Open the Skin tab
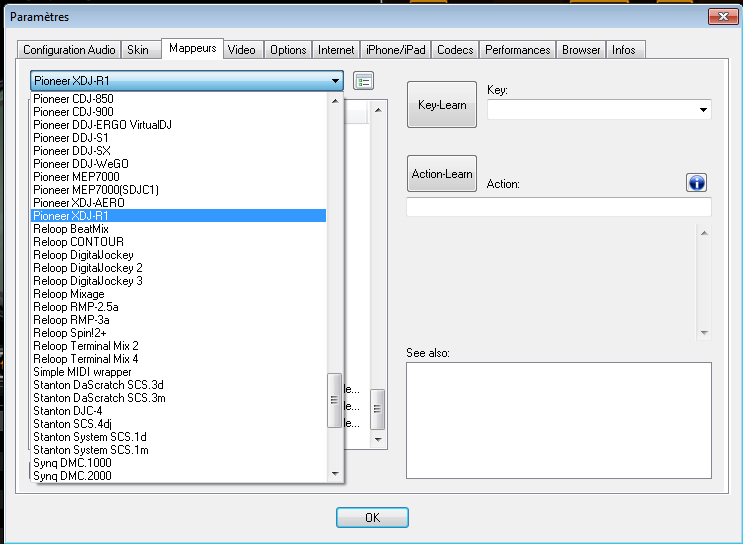 pyautogui.click(x=136, y=50)
